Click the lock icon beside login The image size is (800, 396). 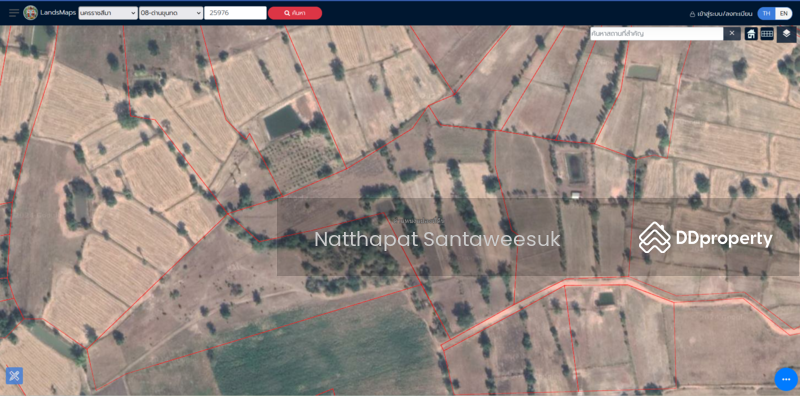(692, 14)
